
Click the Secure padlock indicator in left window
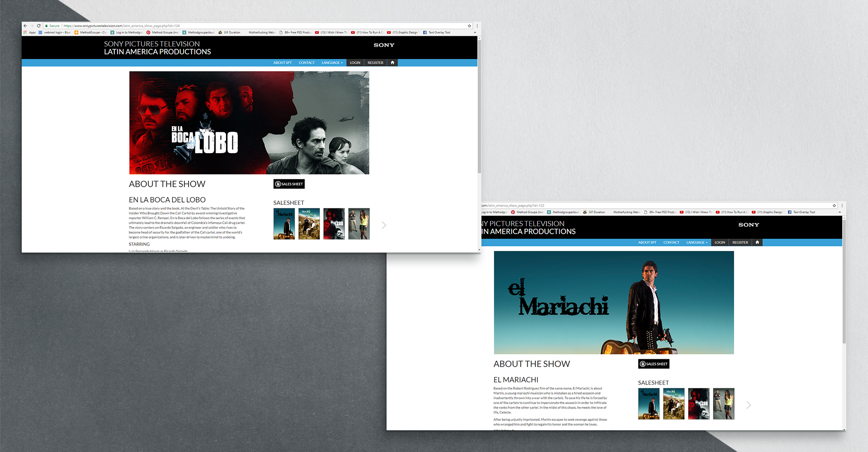click(x=52, y=26)
